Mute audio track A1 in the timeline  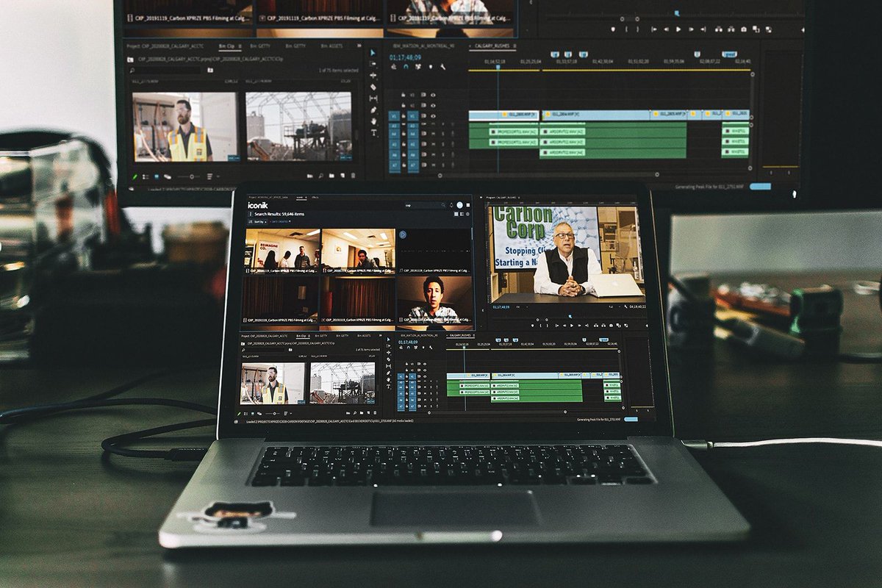(424, 381)
